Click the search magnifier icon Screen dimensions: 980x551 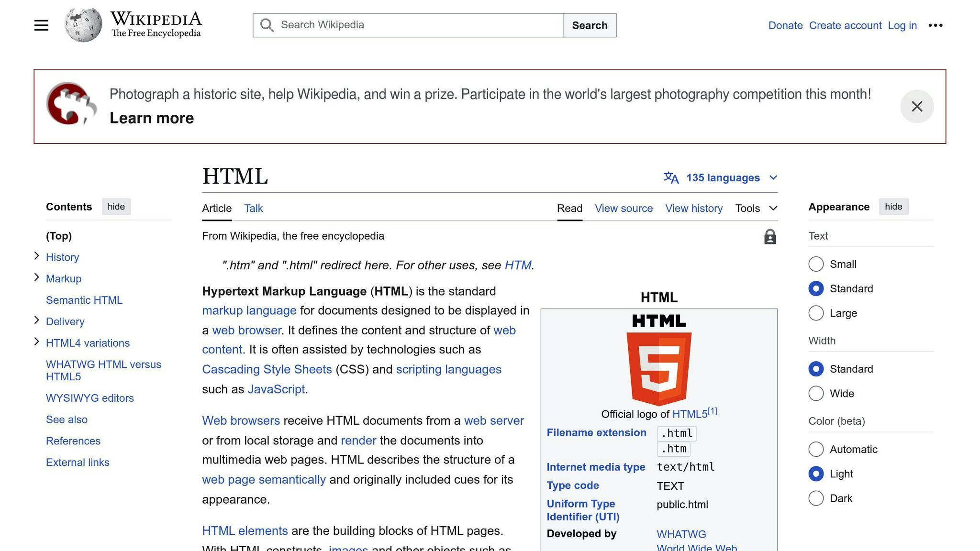(x=267, y=25)
